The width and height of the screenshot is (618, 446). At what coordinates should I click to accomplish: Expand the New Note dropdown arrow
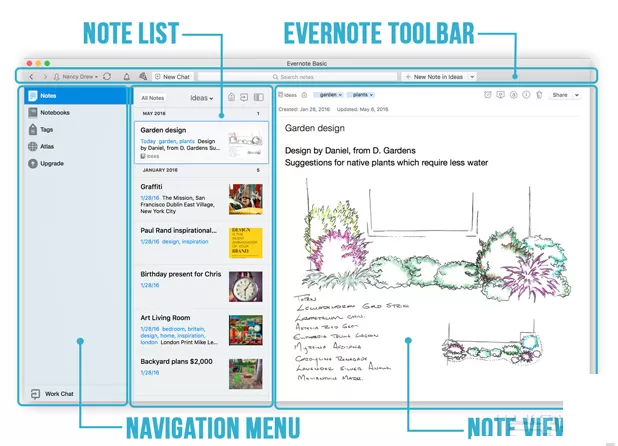click(472, 77)
